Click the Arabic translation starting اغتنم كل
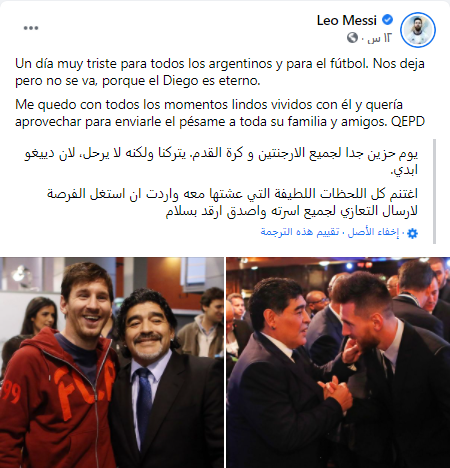The height and width of the screenshot is (468, 450). tap(232, 203)
